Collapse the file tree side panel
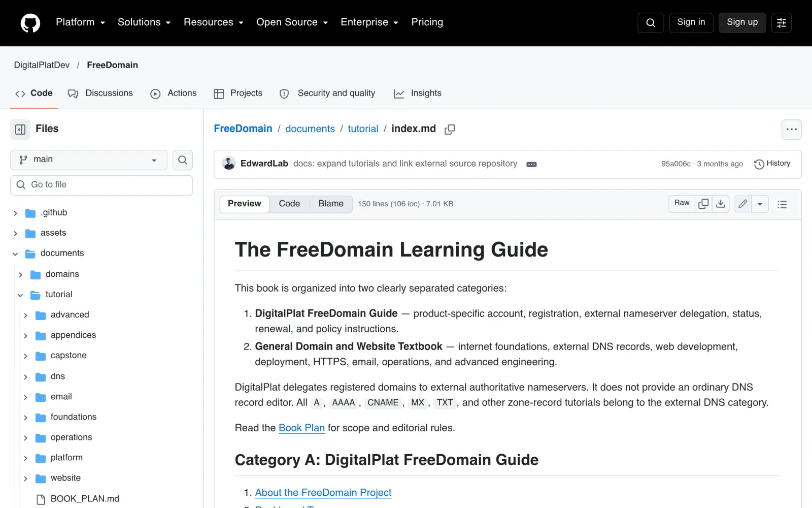The width and height of the screenshot is (812, 508). 20,130
